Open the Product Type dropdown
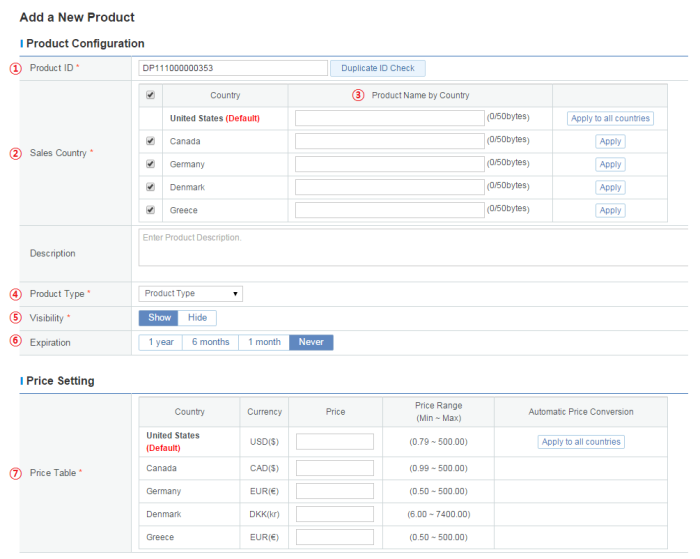The image size is (700, 559). click(x=191, y=294)
